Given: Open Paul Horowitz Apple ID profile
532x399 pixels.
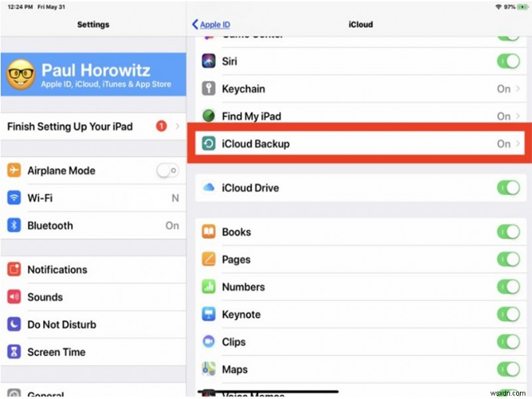Looking at the screenshot, I should pyautogui.click(x=93, y=74).
